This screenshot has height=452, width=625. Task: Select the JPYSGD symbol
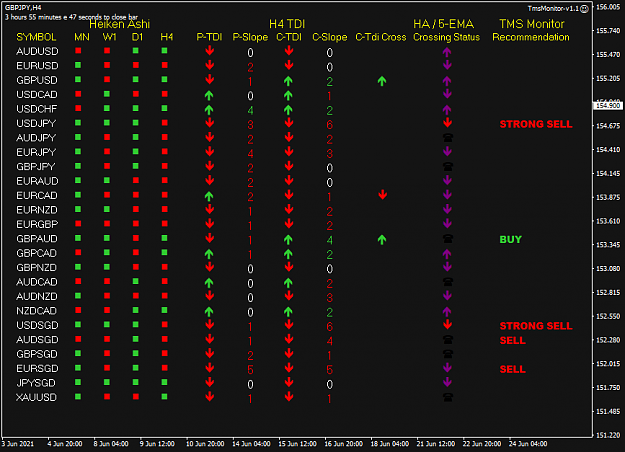pyautogui.click(x=35, y=383)
